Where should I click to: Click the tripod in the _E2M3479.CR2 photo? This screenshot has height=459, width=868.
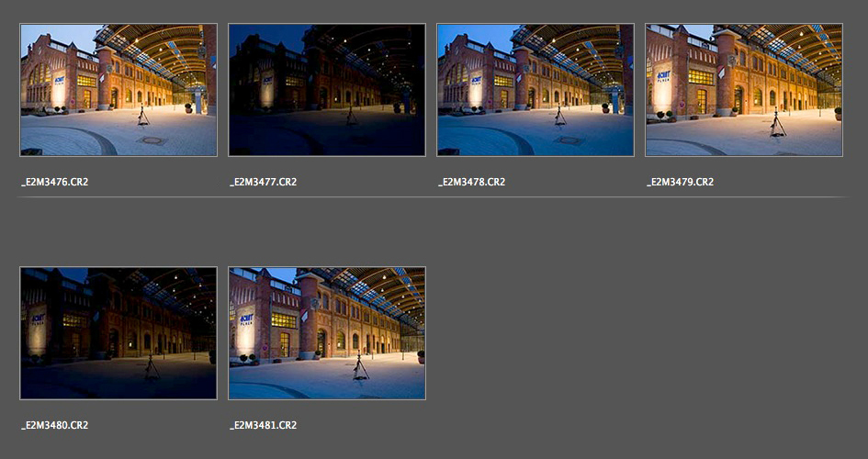[778, 124]
